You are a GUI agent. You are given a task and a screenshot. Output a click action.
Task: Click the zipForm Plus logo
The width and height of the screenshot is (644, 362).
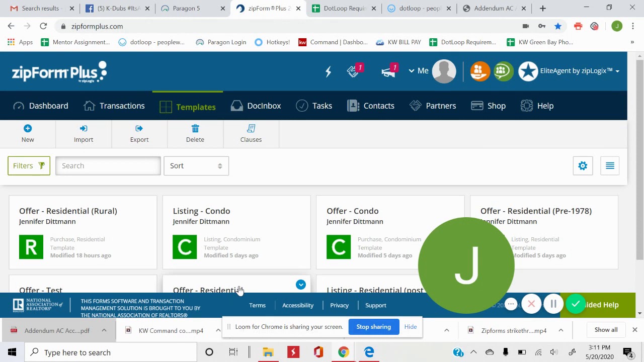(x=59, y=71)
